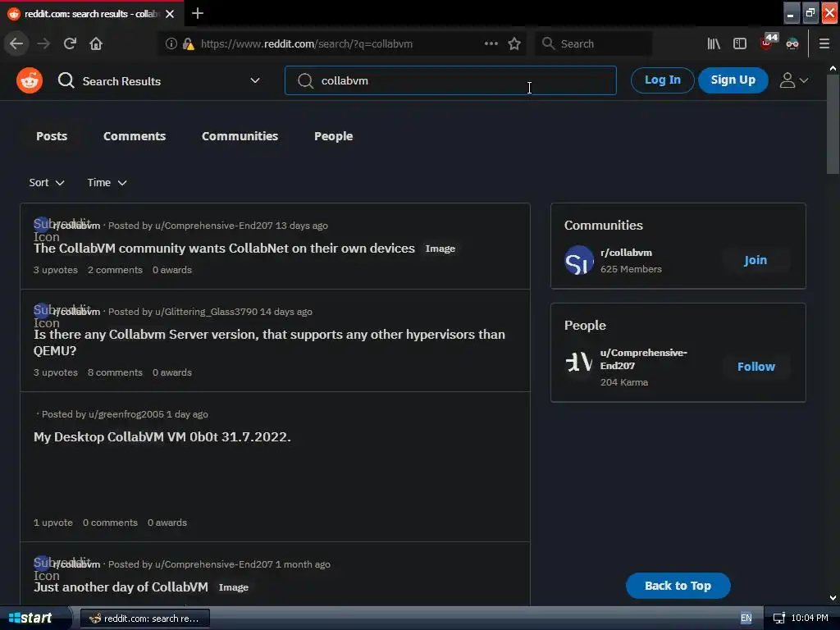Click '625 Members' under r/collabvm
The image size is (840, 630).
click(631, 269)
